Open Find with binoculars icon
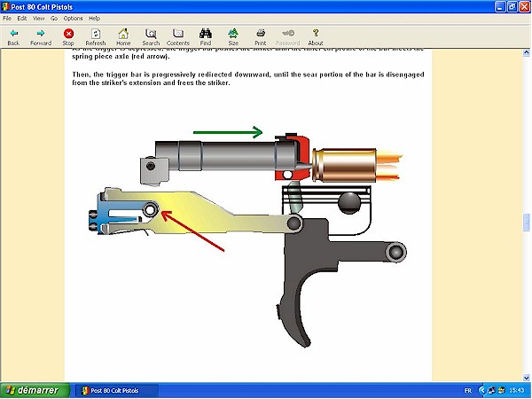The width and height of the screenshot is (532, 399). pyautogui.click(x=206, y=34)
